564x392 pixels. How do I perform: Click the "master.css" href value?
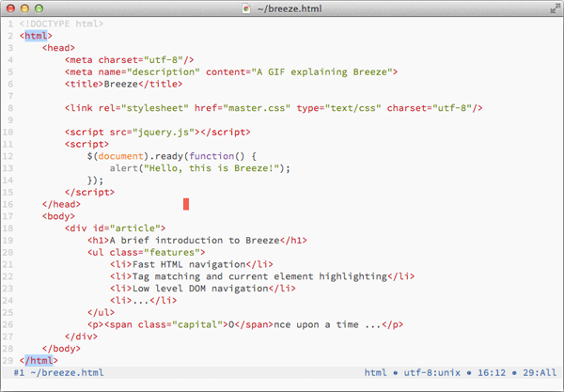coord(257,108)
